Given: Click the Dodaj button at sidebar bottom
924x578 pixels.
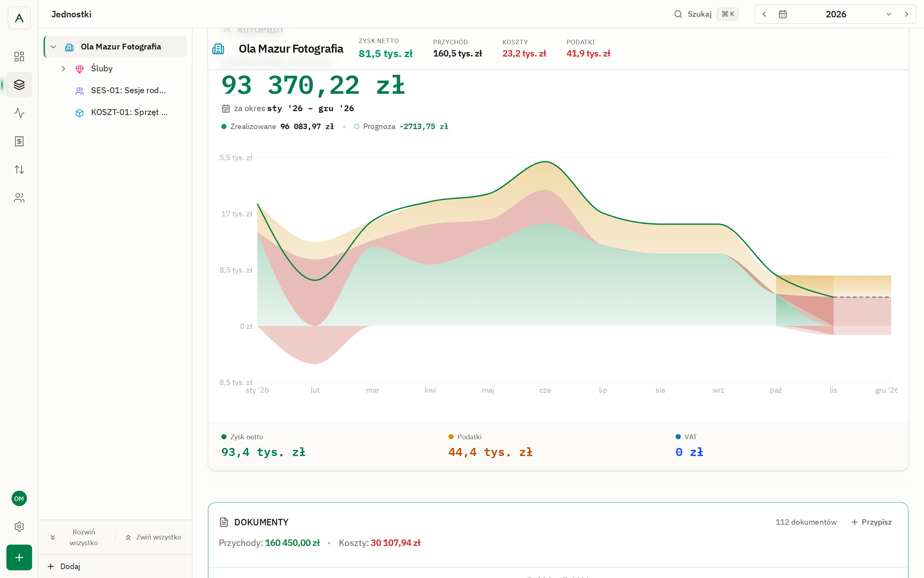Looking at the screenshot, I should 64,566.
